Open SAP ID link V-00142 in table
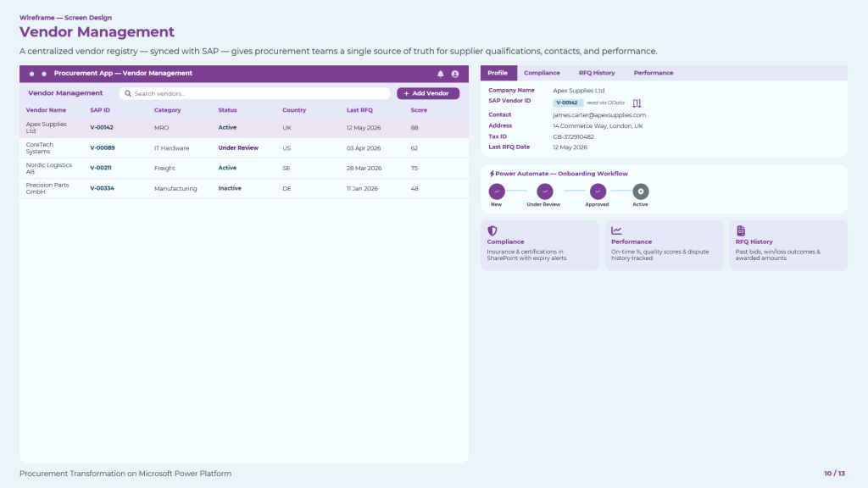The height and width of the screenshot is (488, 868). [102, 128]
